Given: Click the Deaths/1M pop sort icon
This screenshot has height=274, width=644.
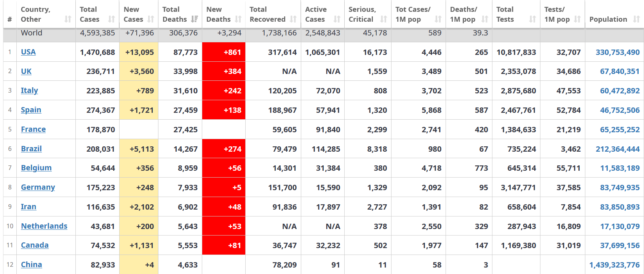Looking at the screenshot, I should [x=485, y=19].
